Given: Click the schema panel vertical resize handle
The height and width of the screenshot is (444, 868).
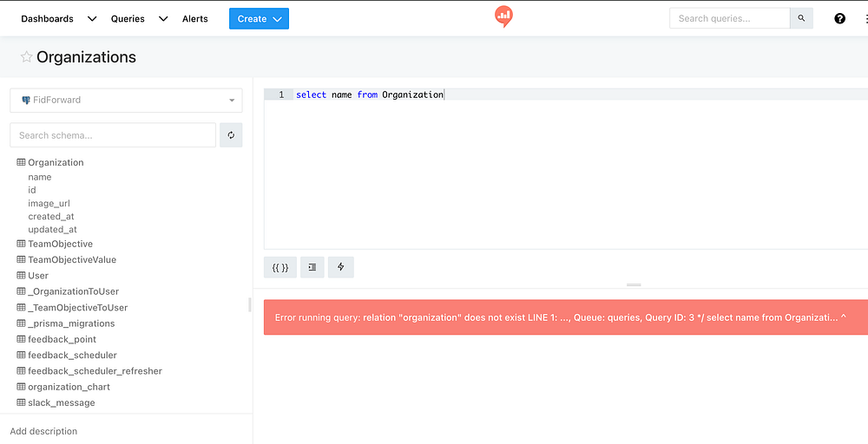Looking at the screenshot, I should click(250, 304).
